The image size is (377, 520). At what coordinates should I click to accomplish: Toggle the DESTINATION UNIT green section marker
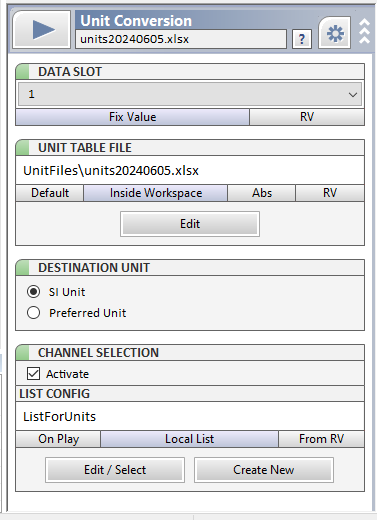22,268
